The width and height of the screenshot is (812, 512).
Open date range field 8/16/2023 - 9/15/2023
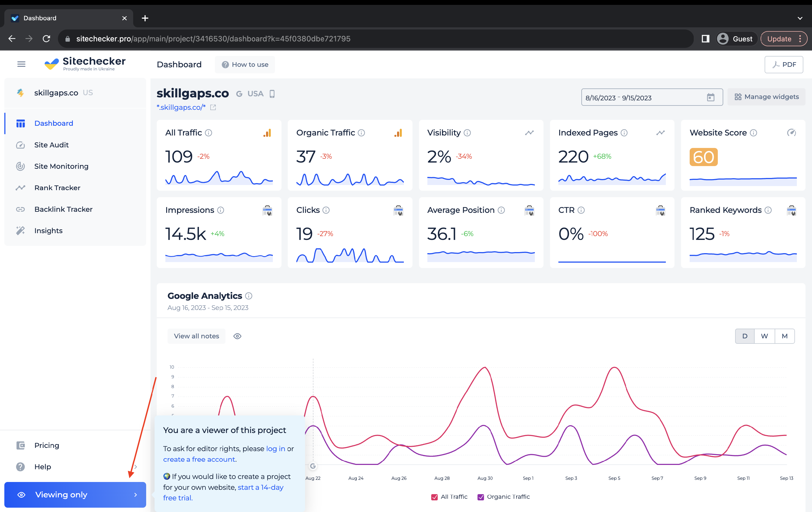click(652, 97)
